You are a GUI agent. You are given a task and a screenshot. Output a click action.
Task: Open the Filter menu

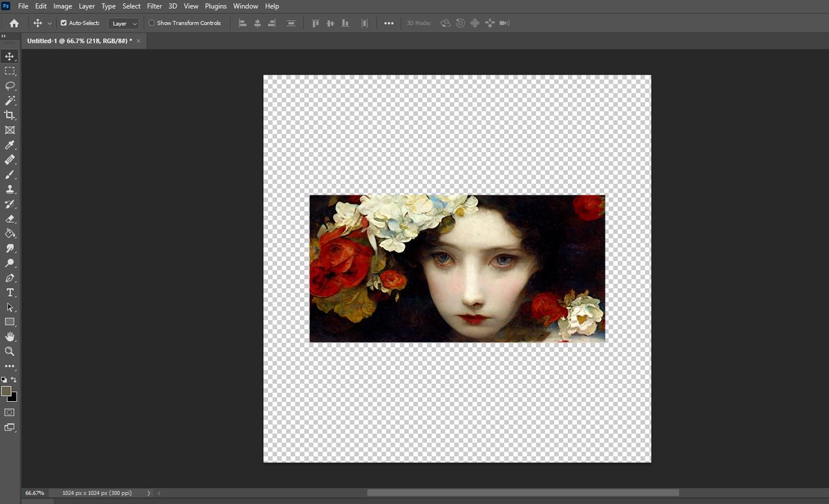pos(154,6)
